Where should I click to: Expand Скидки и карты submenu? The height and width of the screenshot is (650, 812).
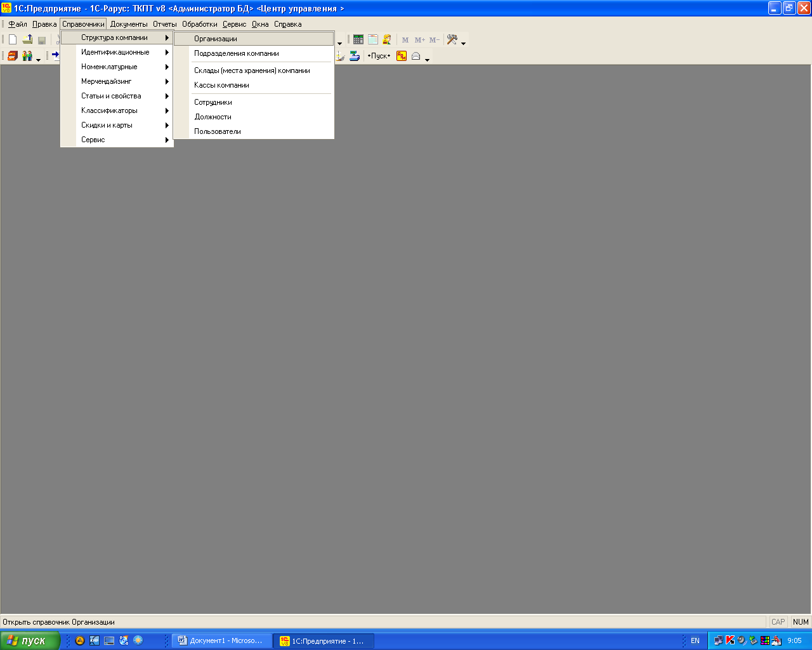(117, 125)
